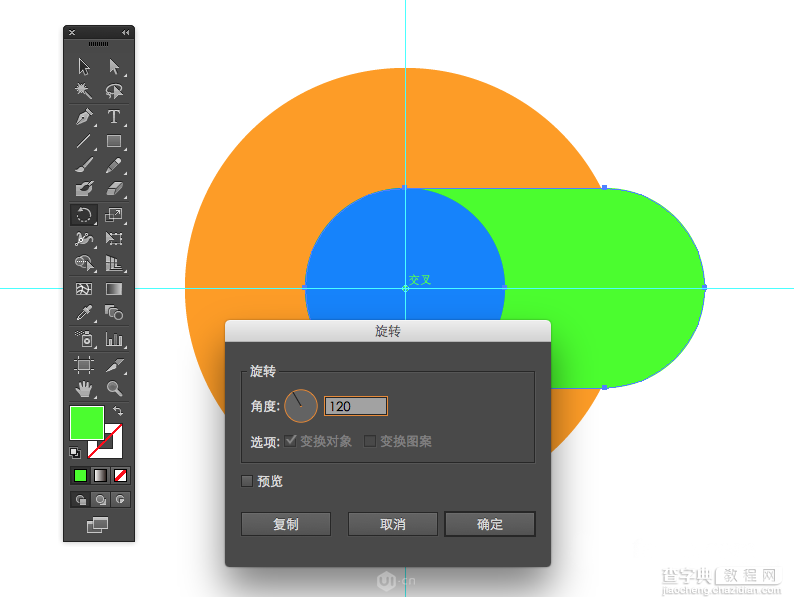Viewport: 794px width, 597px height.
Task: Select the Hand tool
Action: (84, 389)
